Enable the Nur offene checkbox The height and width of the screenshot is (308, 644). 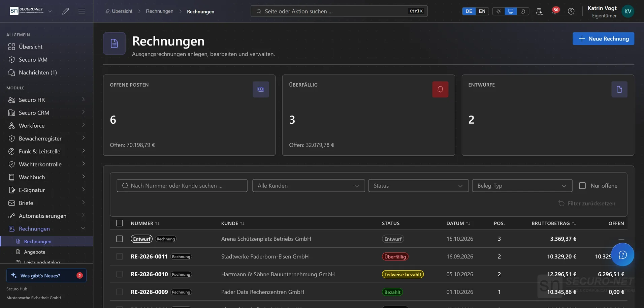point(582,186)
